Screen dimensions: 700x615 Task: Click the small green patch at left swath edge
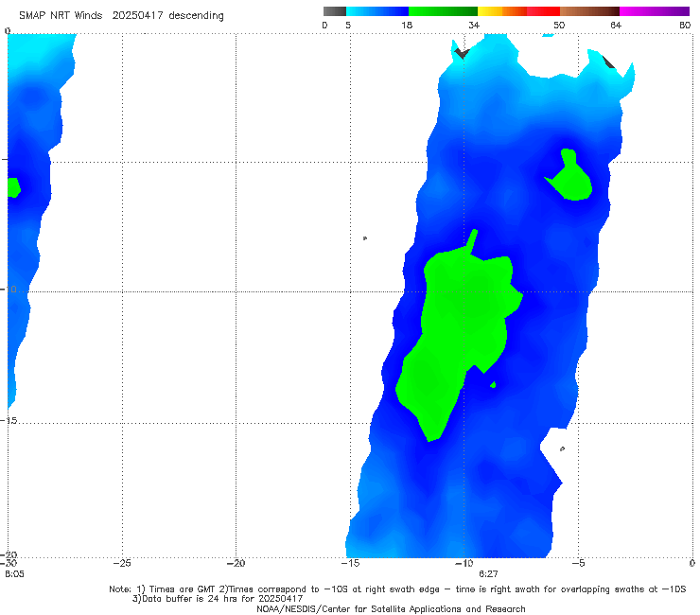[13, 187]
